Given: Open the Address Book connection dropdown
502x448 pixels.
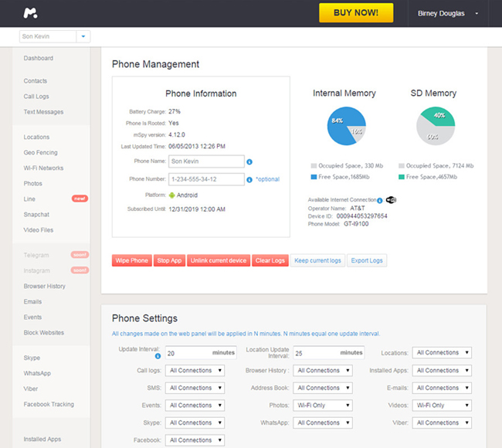Looking at the screenshot, I should 323,388.
